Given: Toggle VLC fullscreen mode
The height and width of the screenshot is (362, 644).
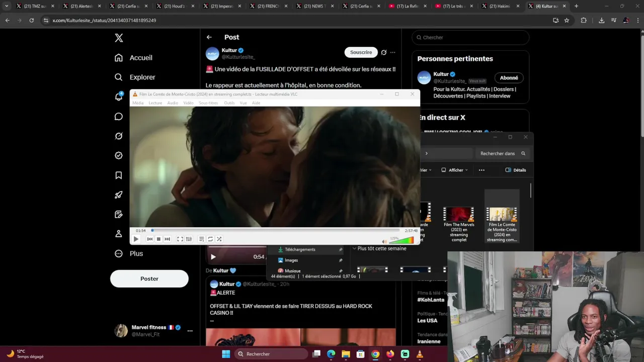Looking at the screenshot, I should (180, 239).
